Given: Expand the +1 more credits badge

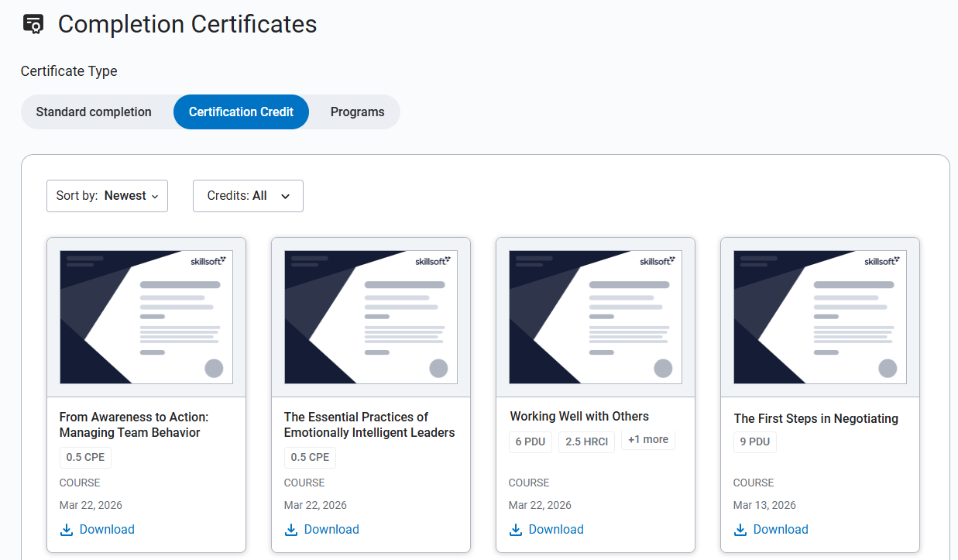Looking at the screenshot, I should (647, 440).
